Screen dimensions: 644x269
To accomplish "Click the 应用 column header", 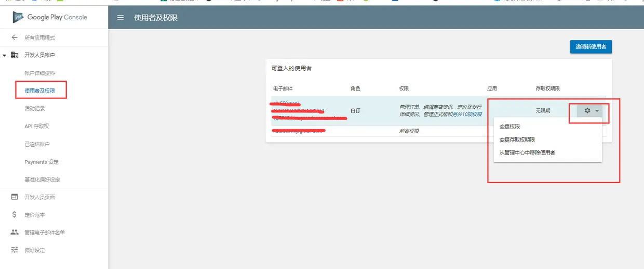I will (x=492, y=88).
